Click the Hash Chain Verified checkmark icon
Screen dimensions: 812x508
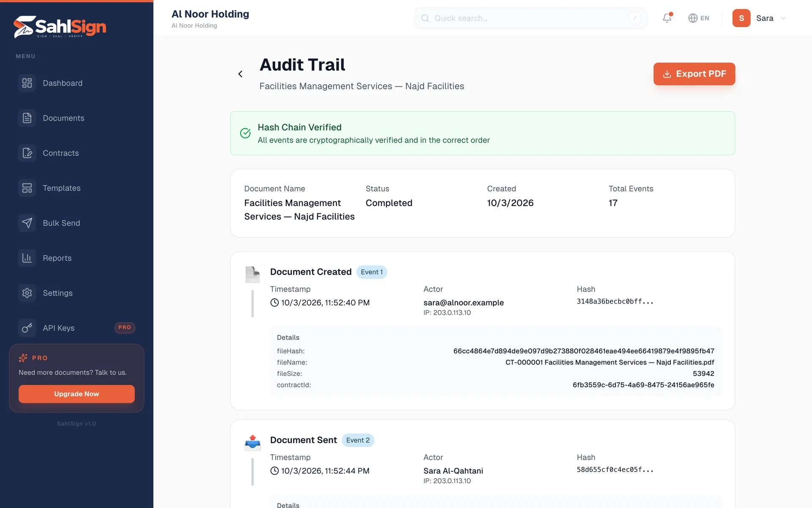tap(245, 133)
